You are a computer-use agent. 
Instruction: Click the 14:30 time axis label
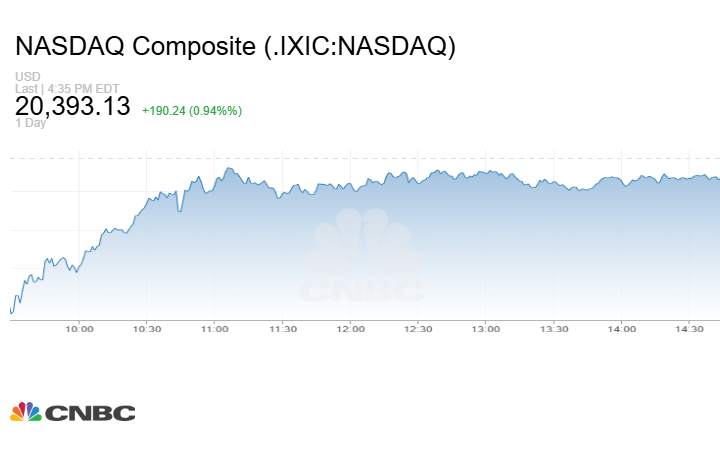coord(690,328)
